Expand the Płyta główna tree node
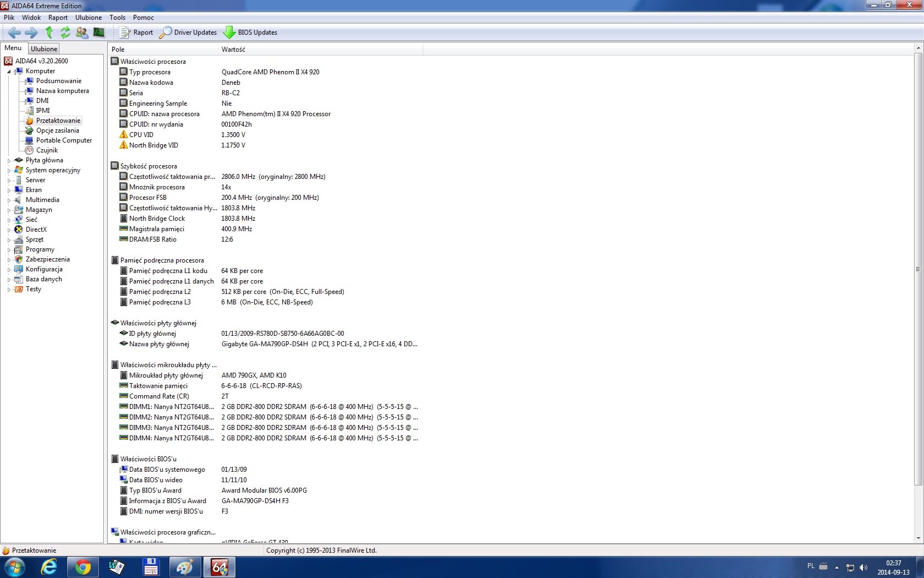The width and height of the screenshot is (924, 578). pyautogui.click(x=9, y=161)
